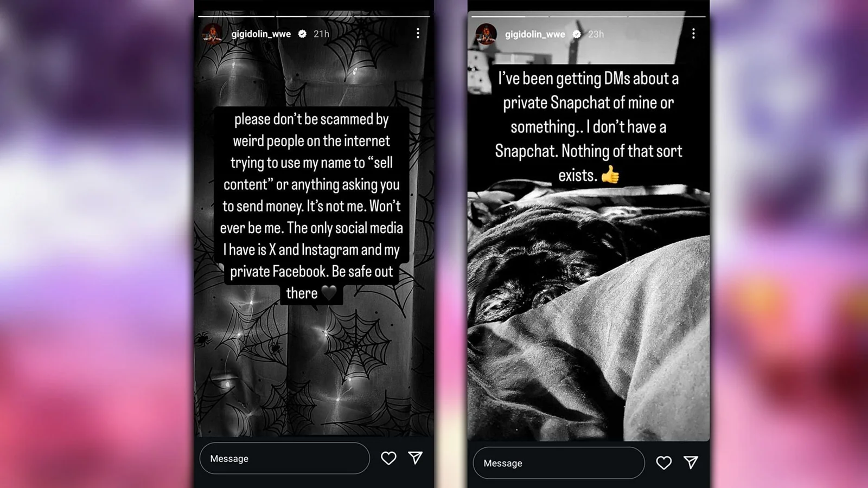Viewport: 868px width, 488px height.
Task: Like the left story with heart icon
Action: tap(388, 458)
